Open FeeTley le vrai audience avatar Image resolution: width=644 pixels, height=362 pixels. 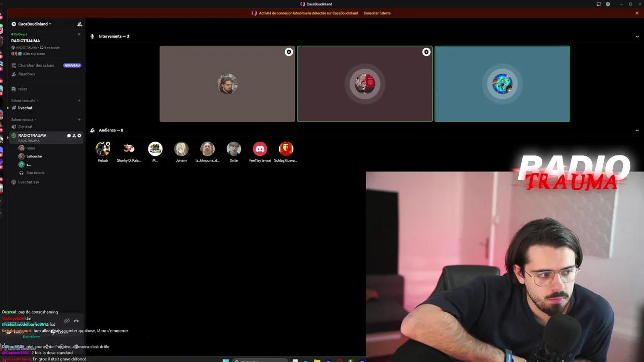(260, 149)
